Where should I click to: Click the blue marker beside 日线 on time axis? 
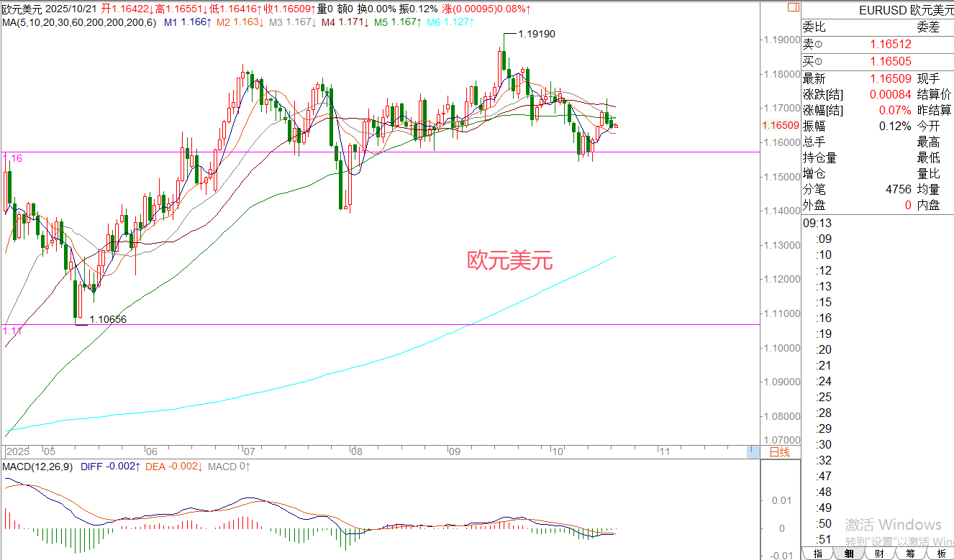(753, 452)
